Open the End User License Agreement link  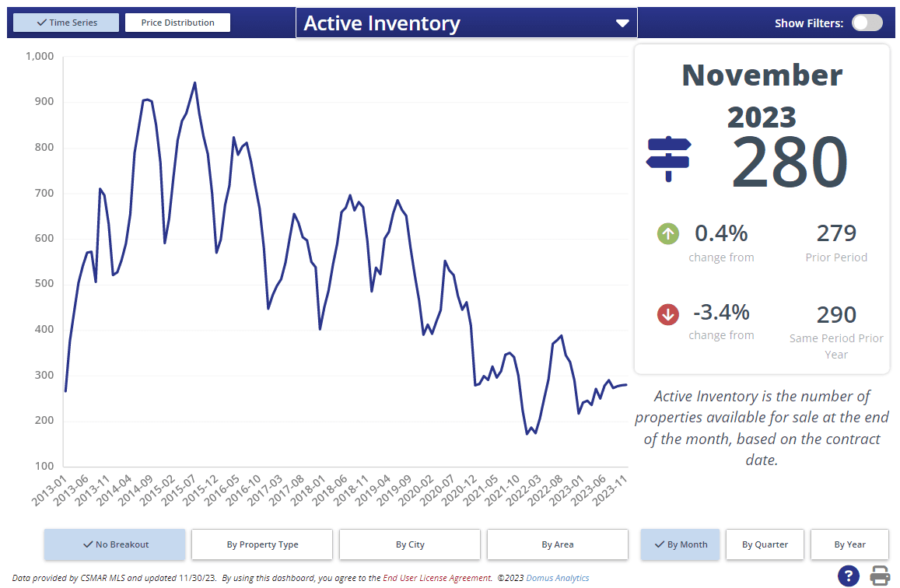tap(436, 578)
